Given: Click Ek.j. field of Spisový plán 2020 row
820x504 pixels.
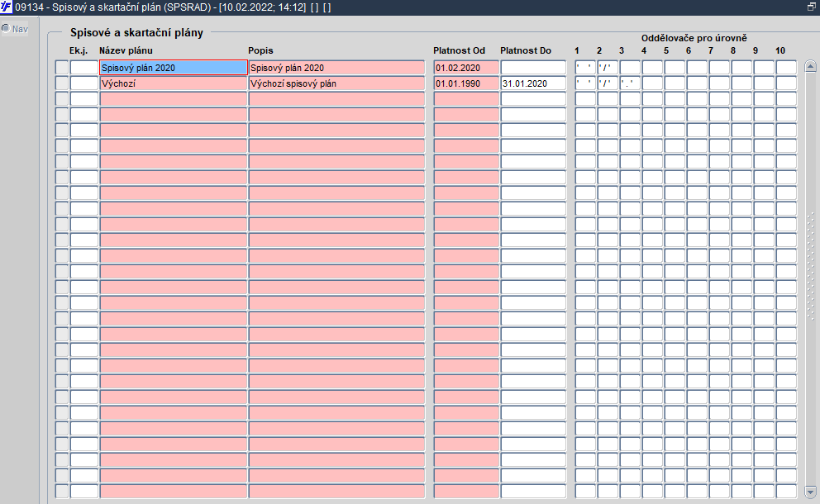Looking at the screenshot, I should (x=84, y=68).
